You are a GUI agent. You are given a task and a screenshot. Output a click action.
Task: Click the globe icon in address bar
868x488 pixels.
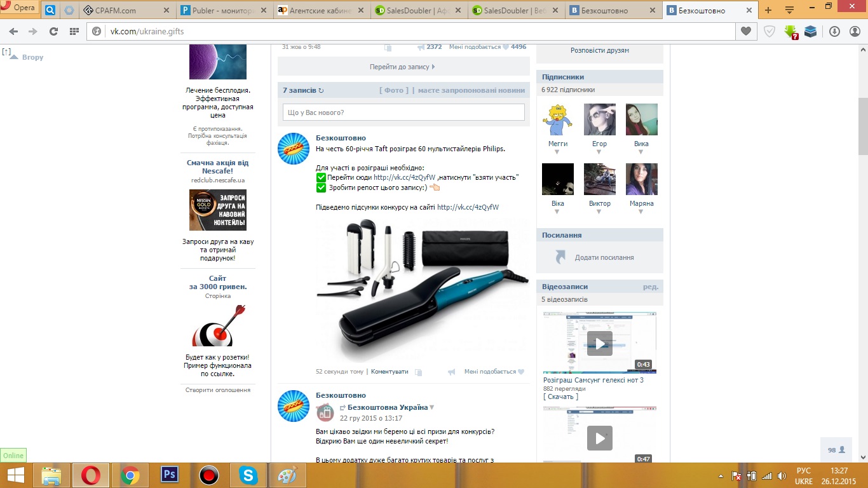click(97, 31)
